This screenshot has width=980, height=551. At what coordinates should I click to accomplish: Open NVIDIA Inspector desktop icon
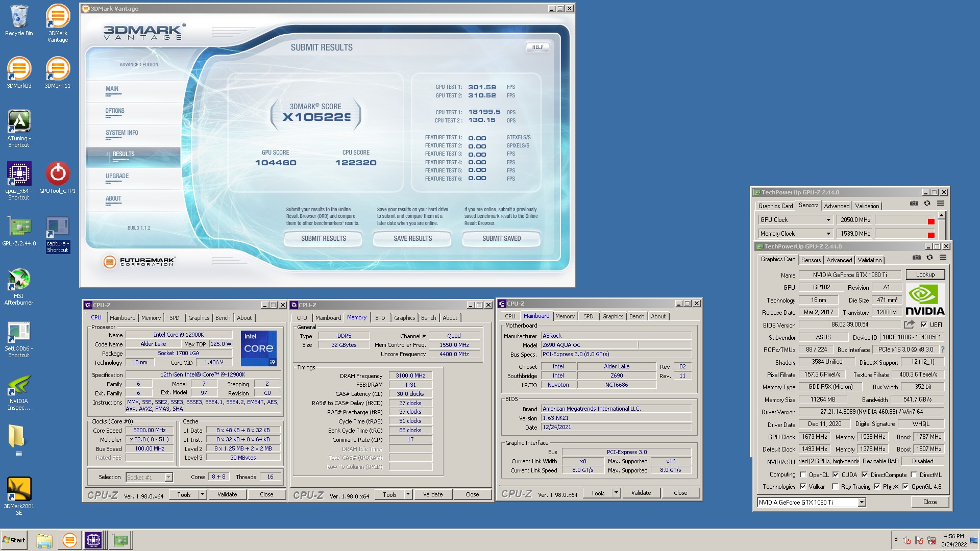click(19, 392)
